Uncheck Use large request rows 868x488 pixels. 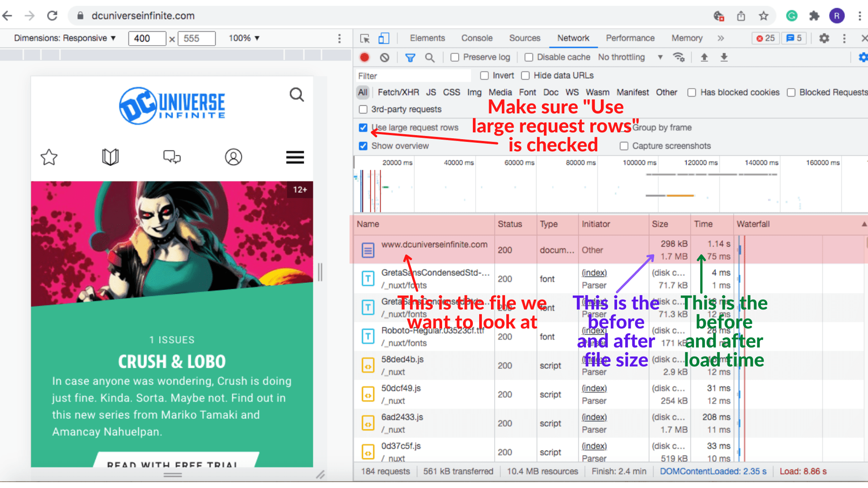click(363, 128)
